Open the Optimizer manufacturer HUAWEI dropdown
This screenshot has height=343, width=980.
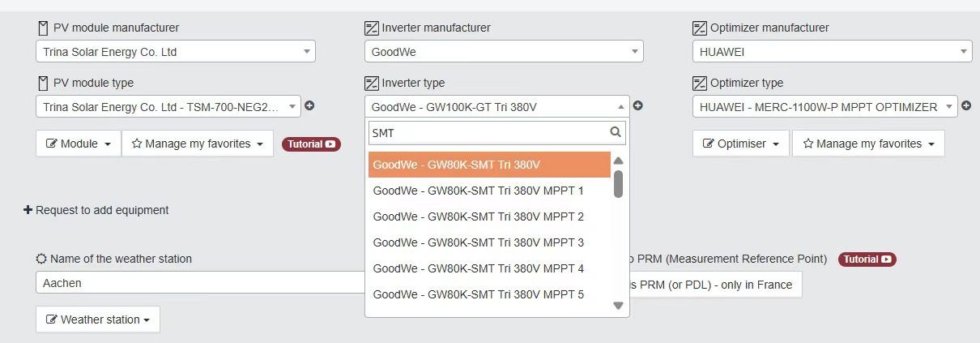point(833,52)
